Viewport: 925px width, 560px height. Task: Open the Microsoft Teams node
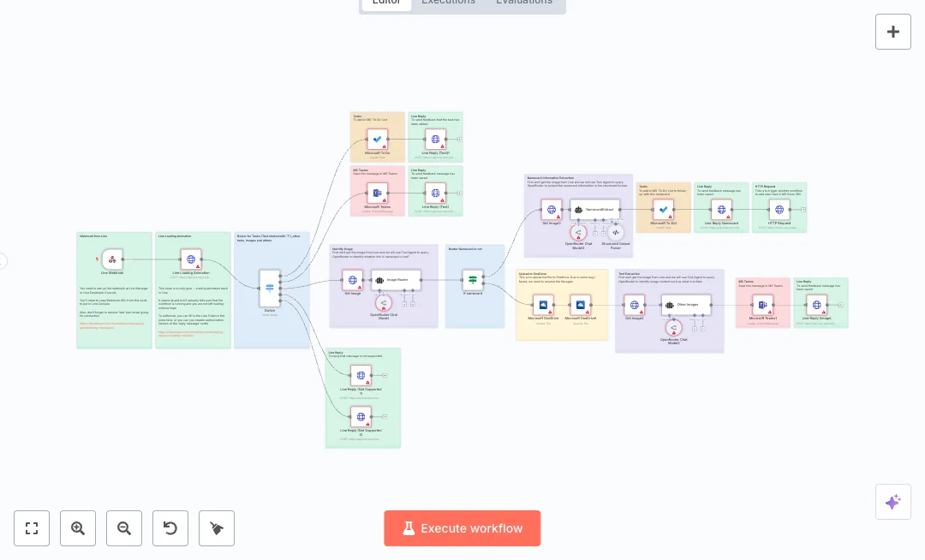click(377, 193)
